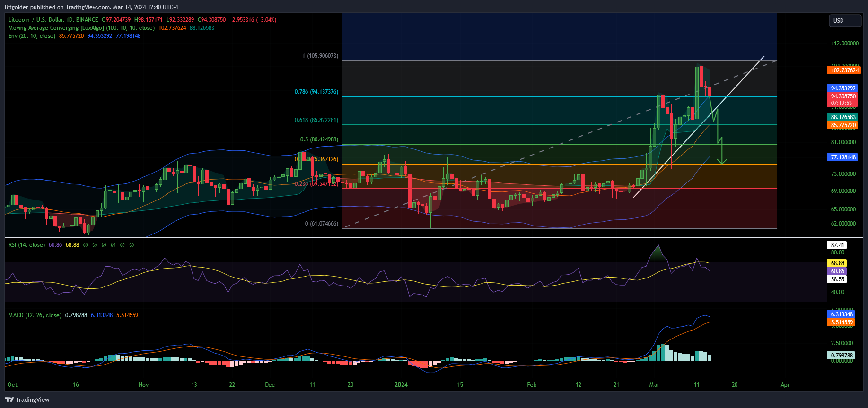868x408 pixels.
Task: Click the RSI (14, close) indicator legend
Action: click(26, 245)
